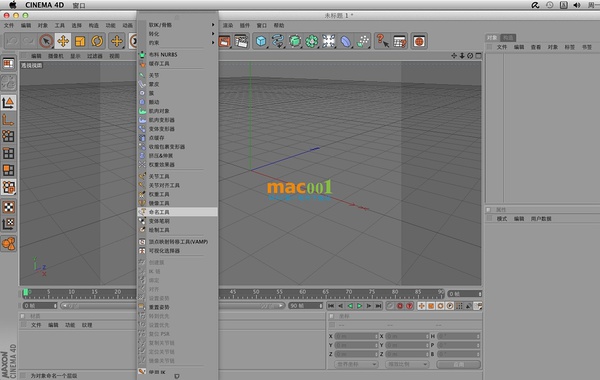Toggle point-level animation recording icon
The image size is (600, 380).
click(x=459, y=306)
